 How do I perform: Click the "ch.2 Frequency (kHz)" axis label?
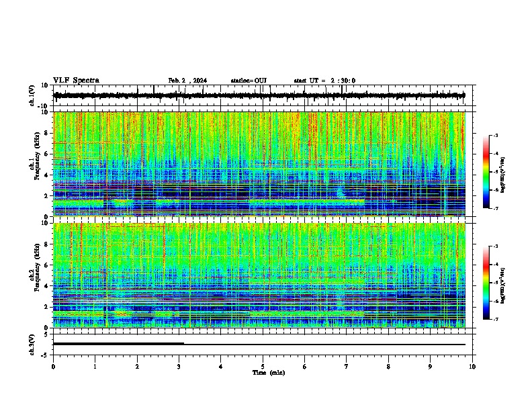(35, 267)
